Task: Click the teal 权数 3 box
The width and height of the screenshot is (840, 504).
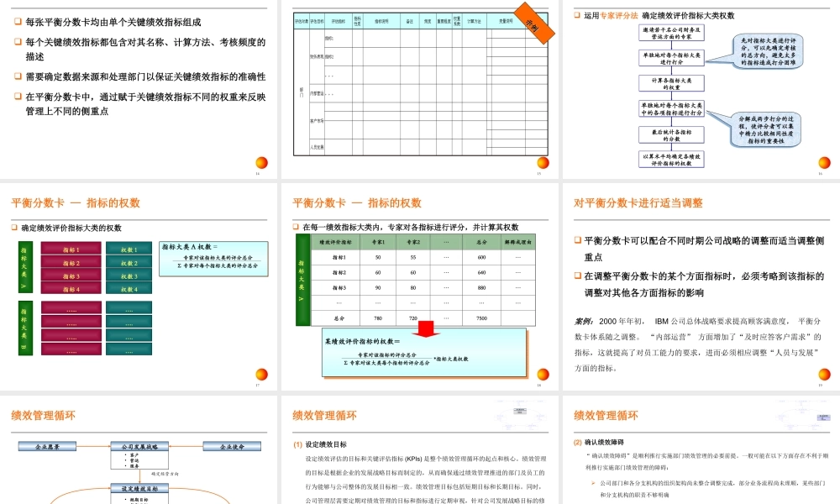Action: click(129, 276)
